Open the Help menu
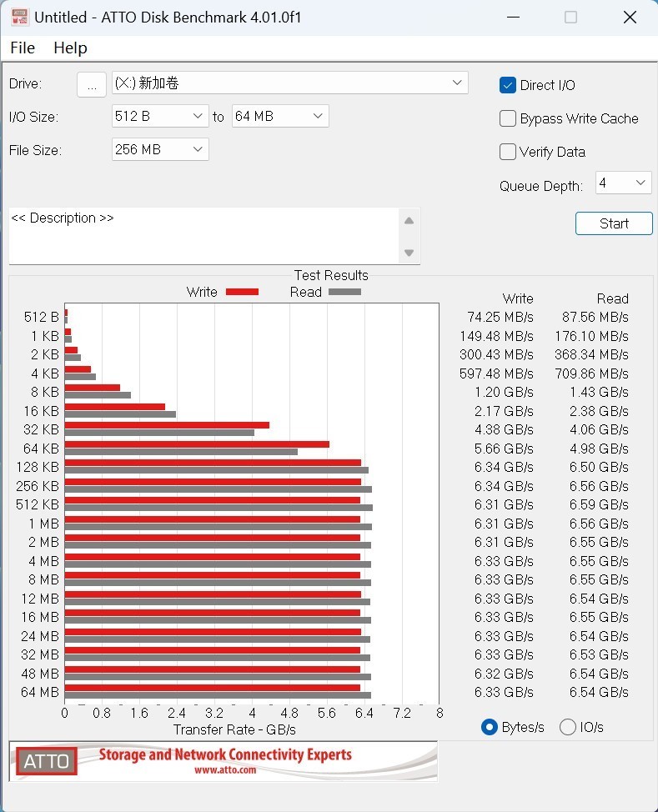Screen dimensions: 658x812 click(x=70, y=48)
